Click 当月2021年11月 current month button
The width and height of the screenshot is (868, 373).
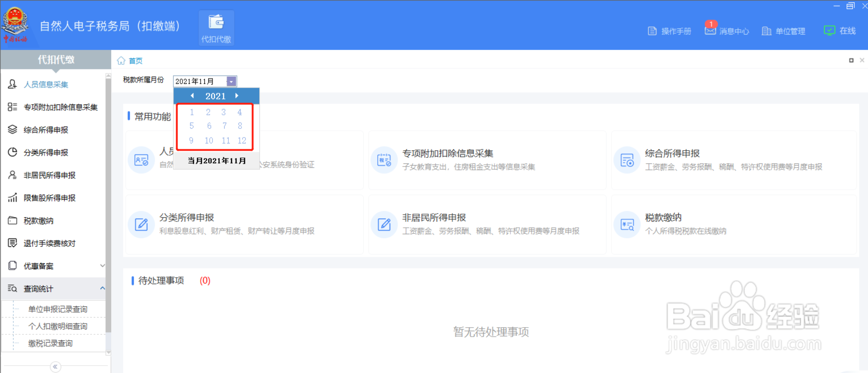[x=217, y=161]
